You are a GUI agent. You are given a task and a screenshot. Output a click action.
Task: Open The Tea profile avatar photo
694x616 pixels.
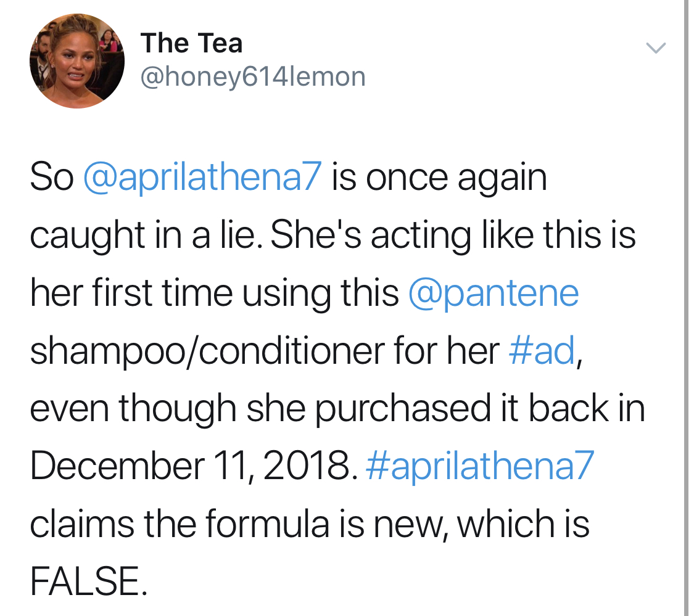tap(77, 61)
